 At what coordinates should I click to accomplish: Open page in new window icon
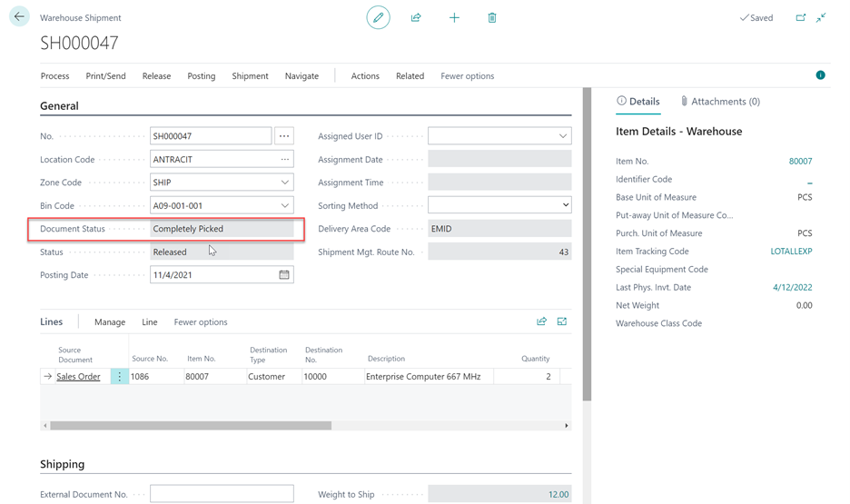click(801, 17)
